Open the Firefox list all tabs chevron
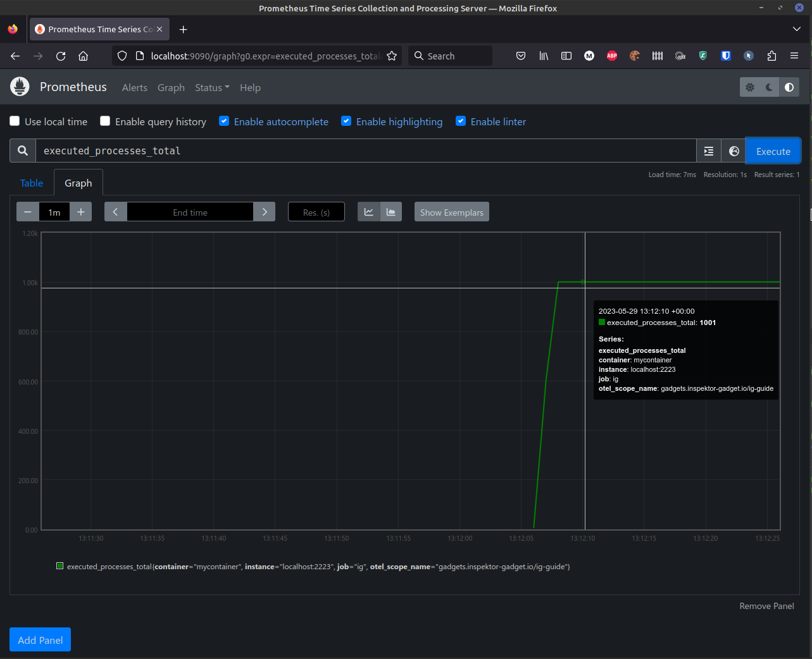The height and width of the screenshot is (659, 812). click(x=796, y=29)
